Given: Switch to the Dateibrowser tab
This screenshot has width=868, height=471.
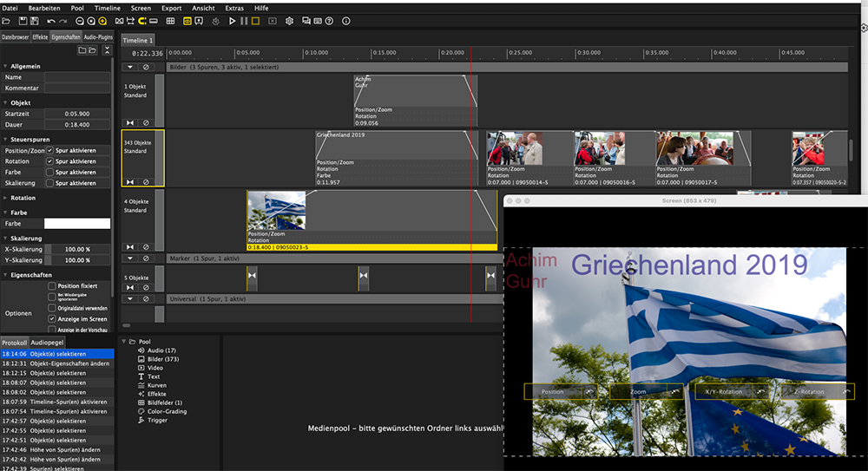Looking at the screenshot, I should [15, 37].
